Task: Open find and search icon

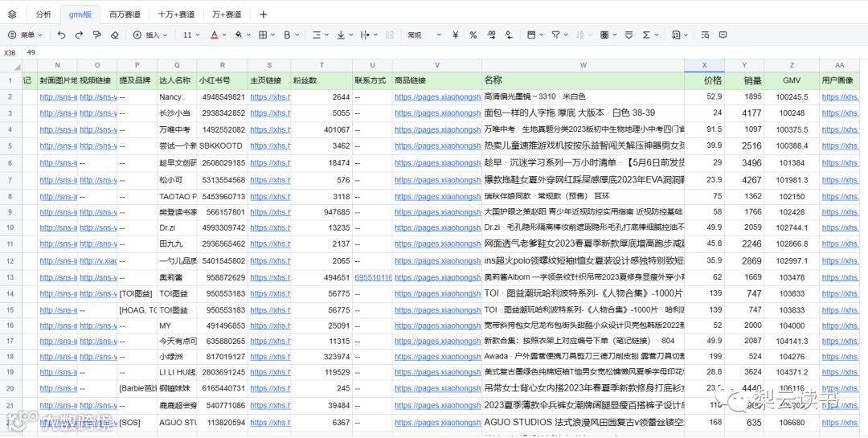Action: tap(705, 35)
